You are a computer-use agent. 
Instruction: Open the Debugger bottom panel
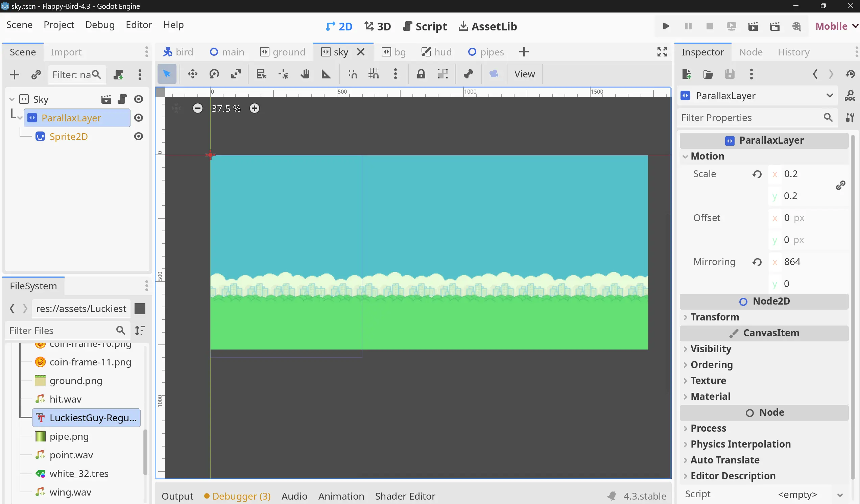(238, 496)
